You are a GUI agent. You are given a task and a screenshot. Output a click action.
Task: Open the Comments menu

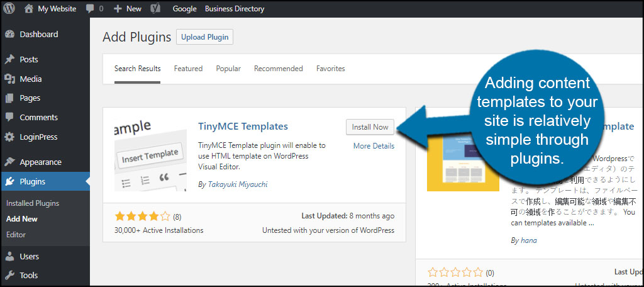click(x=38, y=118)
